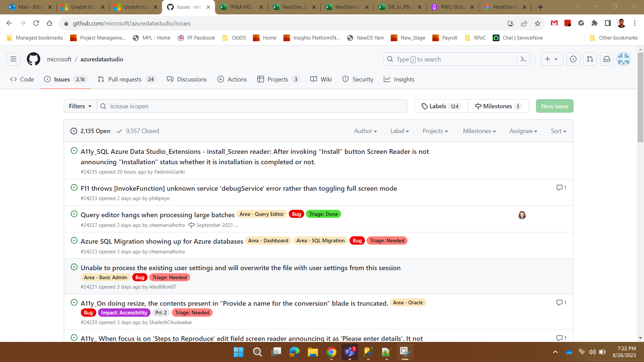Screen dimensions: 644x362
Task: Open azuredatastudio repository link
Action: tap(102, 59)
